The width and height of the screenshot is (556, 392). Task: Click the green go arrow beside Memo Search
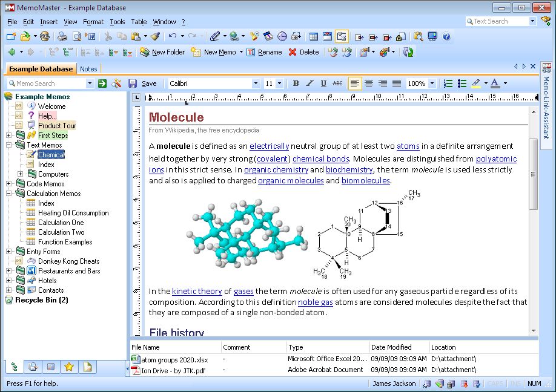tap(102, 83)
